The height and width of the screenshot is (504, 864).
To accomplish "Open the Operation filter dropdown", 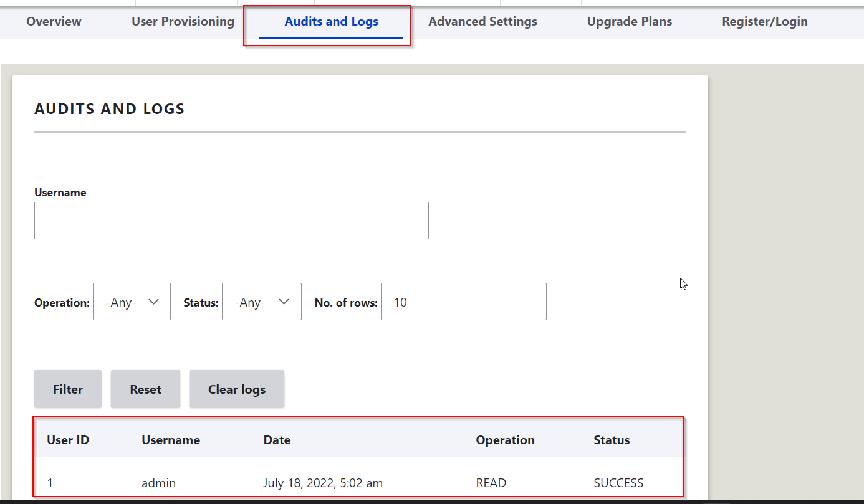I will coord(132,302).
